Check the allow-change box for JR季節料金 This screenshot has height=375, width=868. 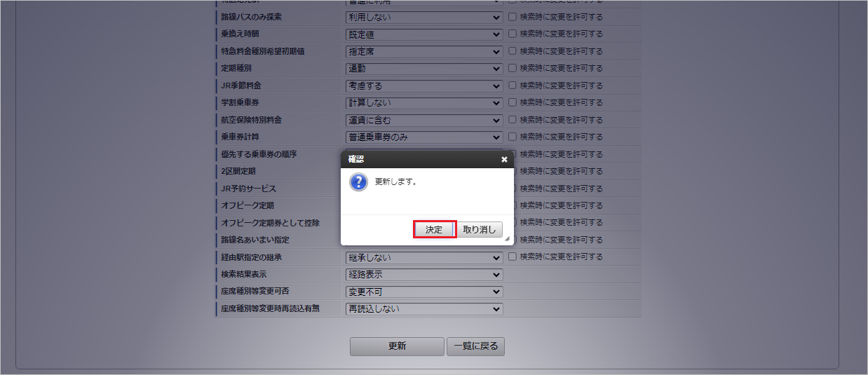513,86
